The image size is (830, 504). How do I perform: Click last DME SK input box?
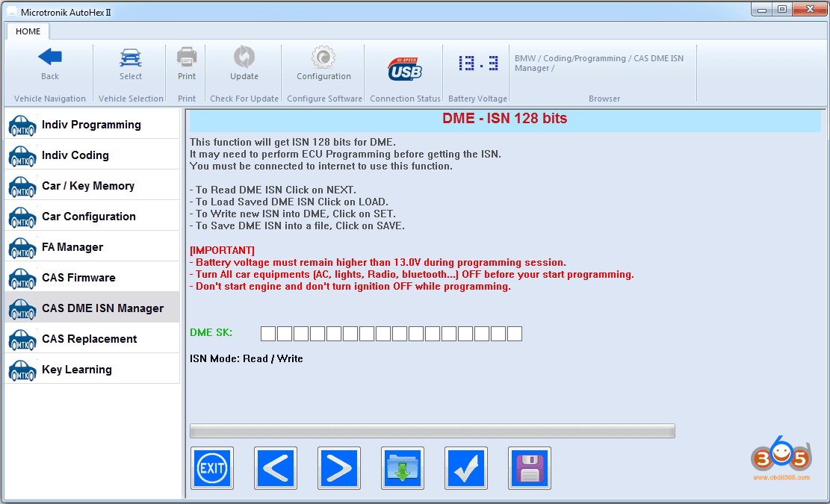(515, 334)
